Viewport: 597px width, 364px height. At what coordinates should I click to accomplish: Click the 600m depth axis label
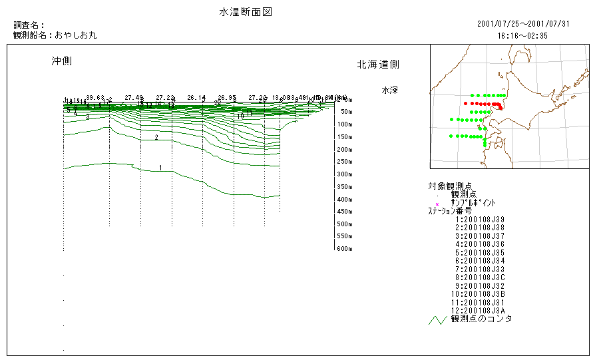pos(343,250)
